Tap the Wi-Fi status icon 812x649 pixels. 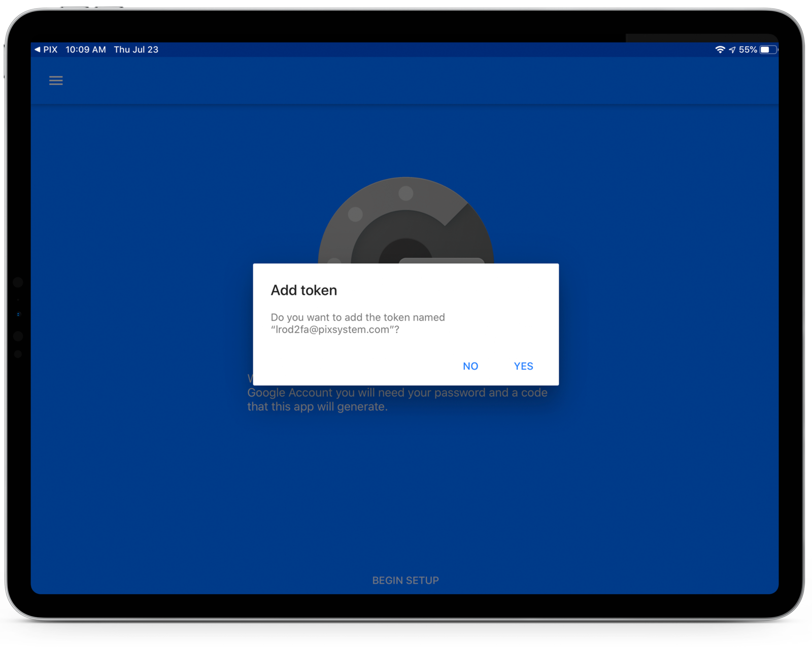(720, 50)
